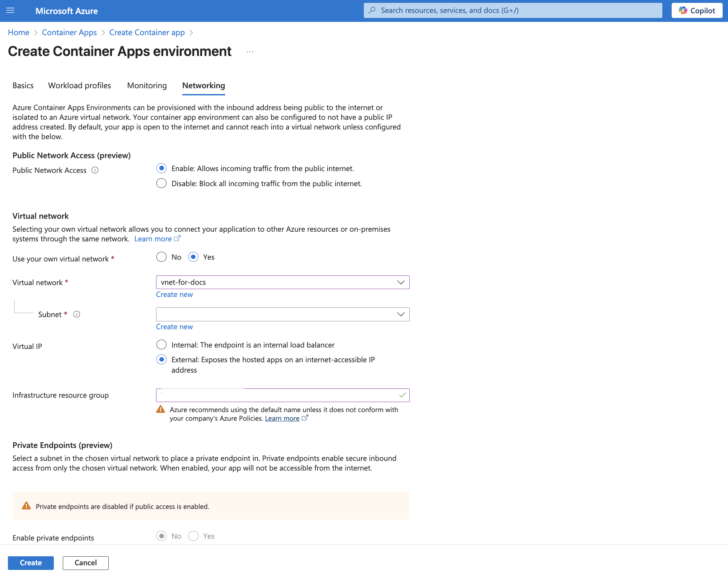This screenshot has width=728, height=576.
Task: Enable public network access
Action: 161,168
